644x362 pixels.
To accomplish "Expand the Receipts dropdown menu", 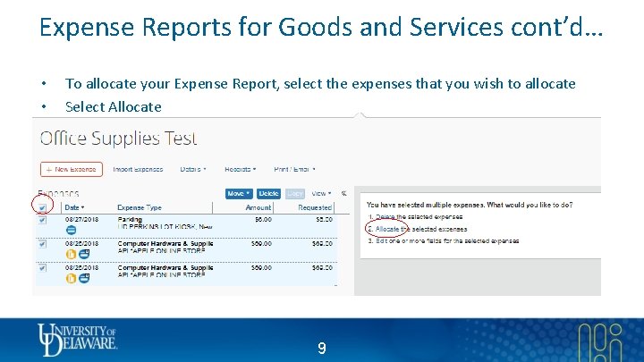I will (x=241, y=169).
